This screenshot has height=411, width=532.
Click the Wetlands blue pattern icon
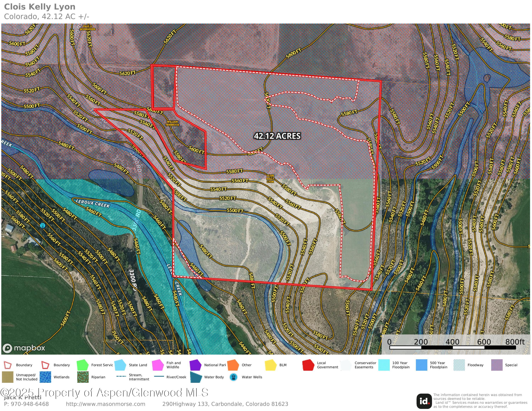click(x=45, y=377)
